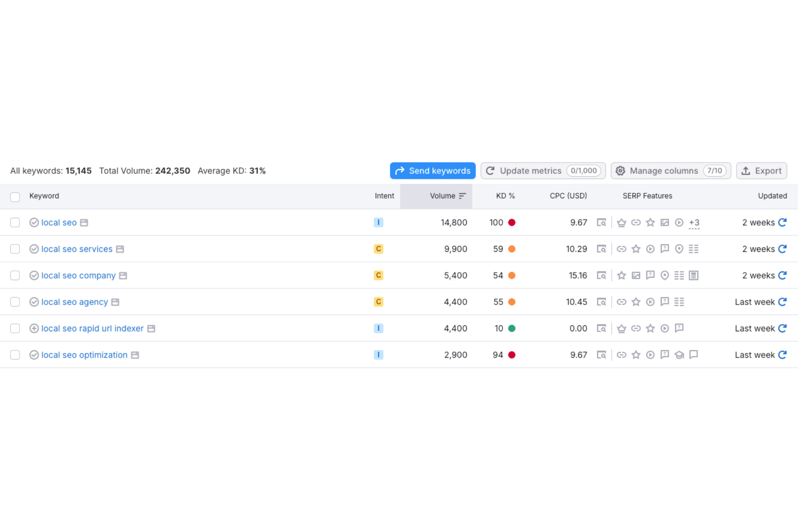Sort table by Volume column header
The width and height of the screenshot is (798, 532).
(x=442, y=196)
